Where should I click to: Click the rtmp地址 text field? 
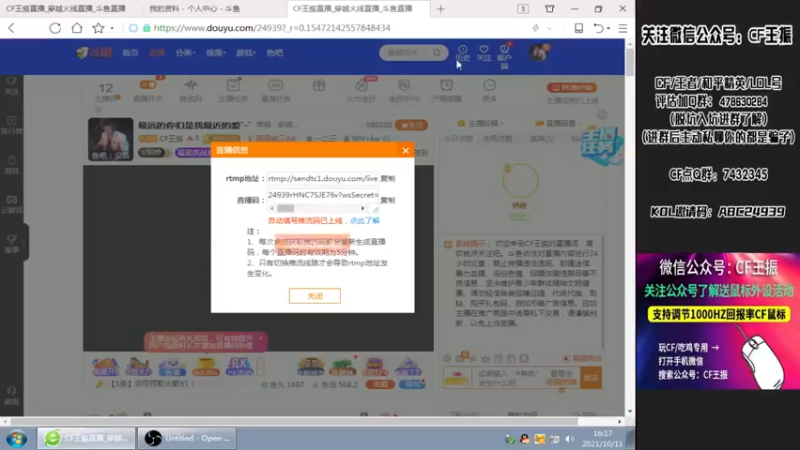coord(322,179)
